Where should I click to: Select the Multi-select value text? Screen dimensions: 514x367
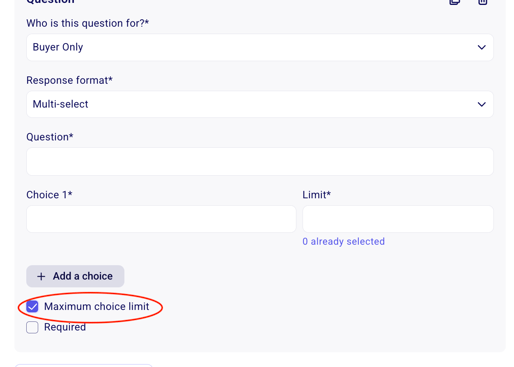60,104
